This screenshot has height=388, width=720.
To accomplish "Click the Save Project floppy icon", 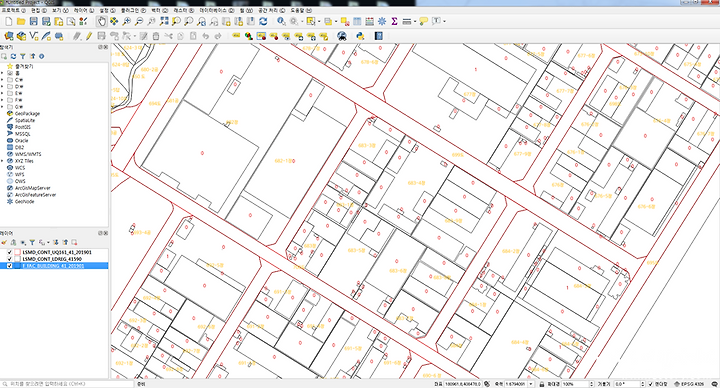I will pos(34,21).
